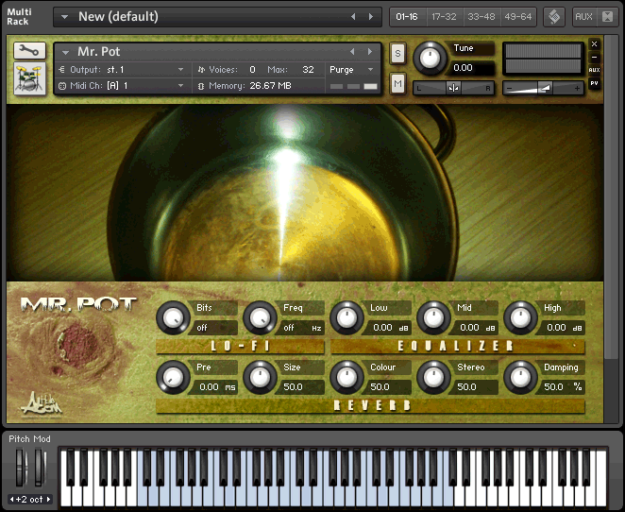Click the Tune value 0.00 field
This screenshot has width=625, height=512.
point(472,68)
